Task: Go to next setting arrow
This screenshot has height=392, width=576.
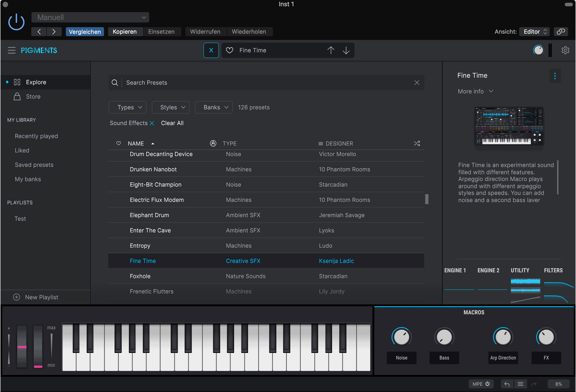Action: point(54,32)
